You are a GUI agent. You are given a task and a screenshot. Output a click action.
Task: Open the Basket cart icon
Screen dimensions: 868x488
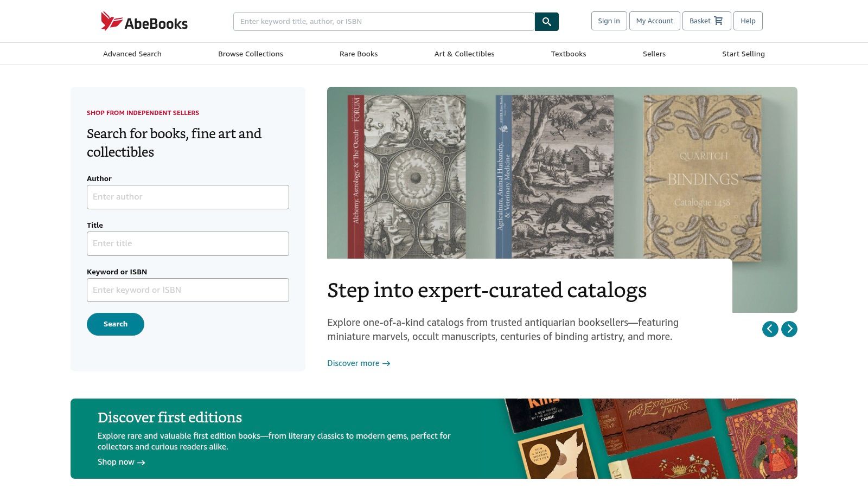pyautogui.click(x=718, y=21)
